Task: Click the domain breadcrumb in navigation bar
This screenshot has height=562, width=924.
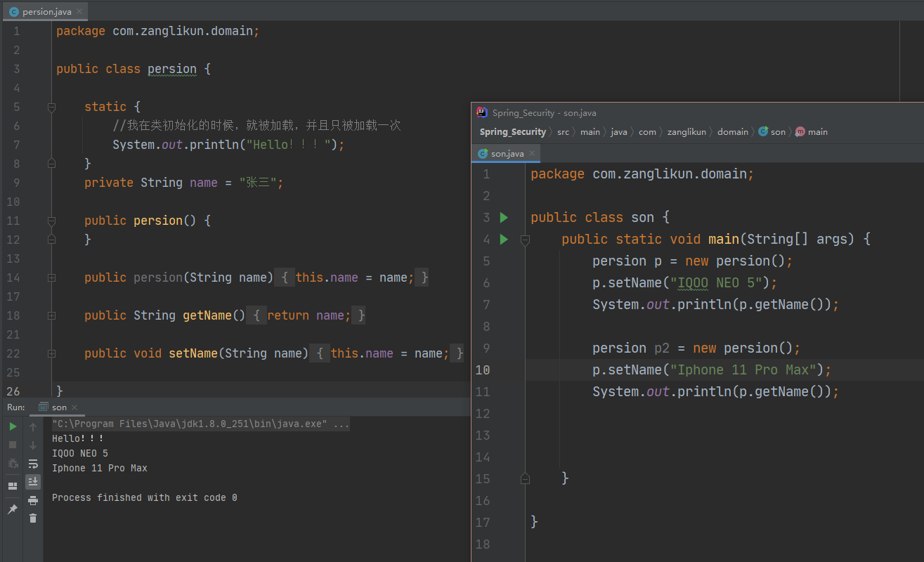Action: 733,132
